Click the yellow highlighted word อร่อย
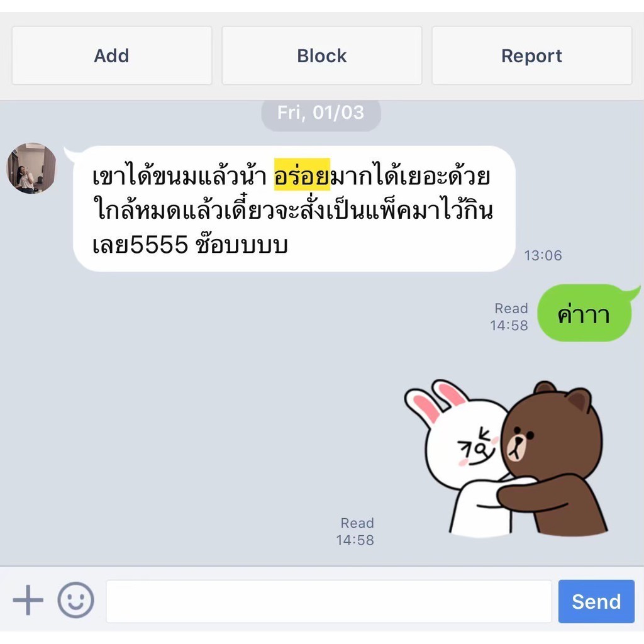 point(303,175)
